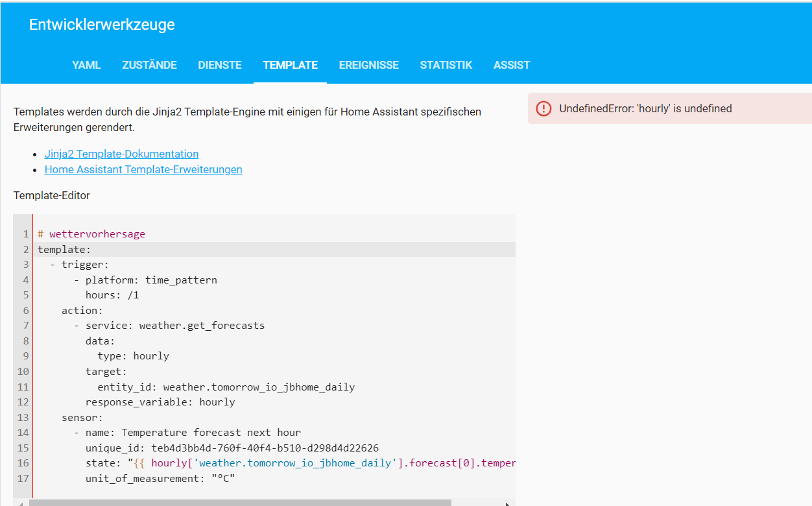Image resolution: width=812 pixels, height=506 pixels.
Task: Click the 'unit_of_measurement' line
Action: (x=160, y=479)
